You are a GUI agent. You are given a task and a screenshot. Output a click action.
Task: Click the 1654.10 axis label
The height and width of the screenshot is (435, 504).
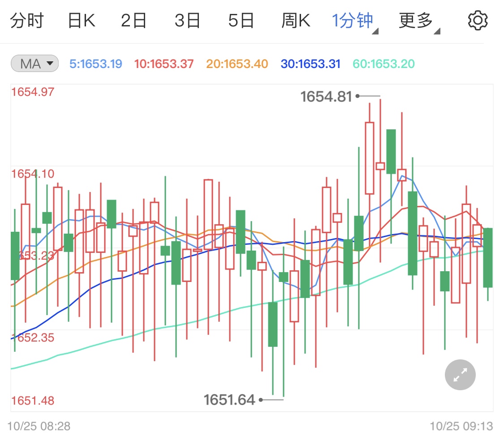(x=33, y=174)
